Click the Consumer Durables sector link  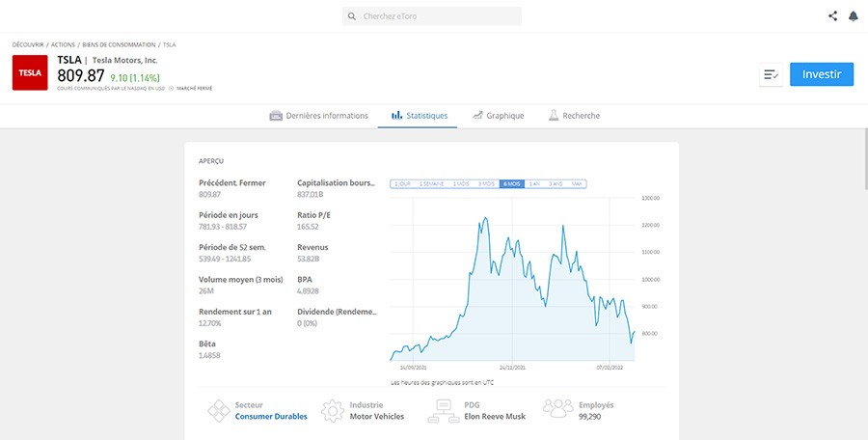coord(271,417)
